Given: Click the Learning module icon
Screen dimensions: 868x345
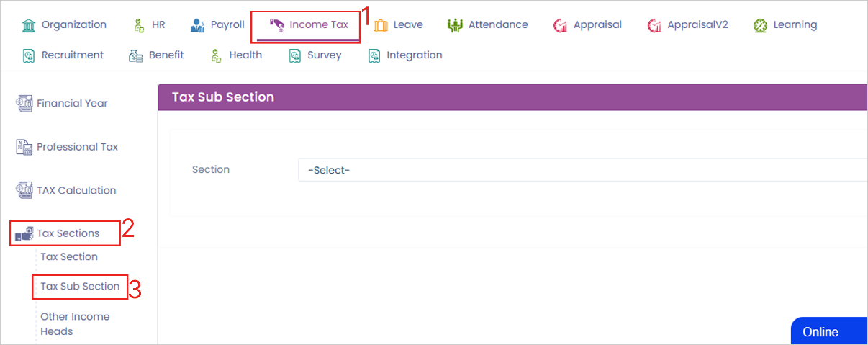Looking at the screenshot, I should (x=761, y=25).
